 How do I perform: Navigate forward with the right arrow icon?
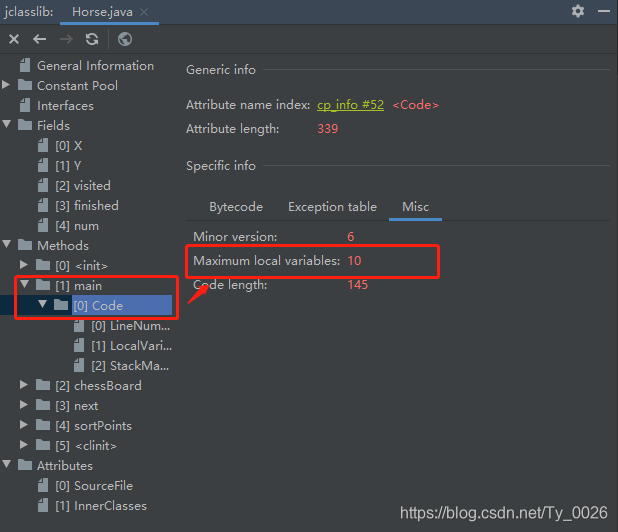pos(66,39)
